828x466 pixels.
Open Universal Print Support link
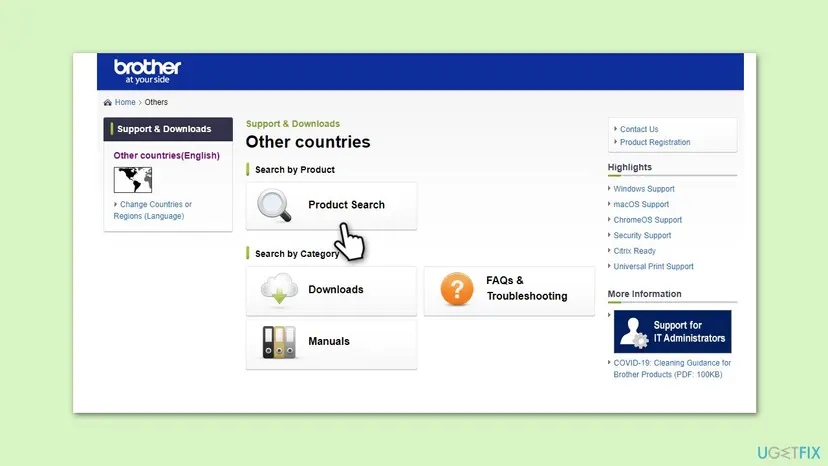tap(653, 266)
